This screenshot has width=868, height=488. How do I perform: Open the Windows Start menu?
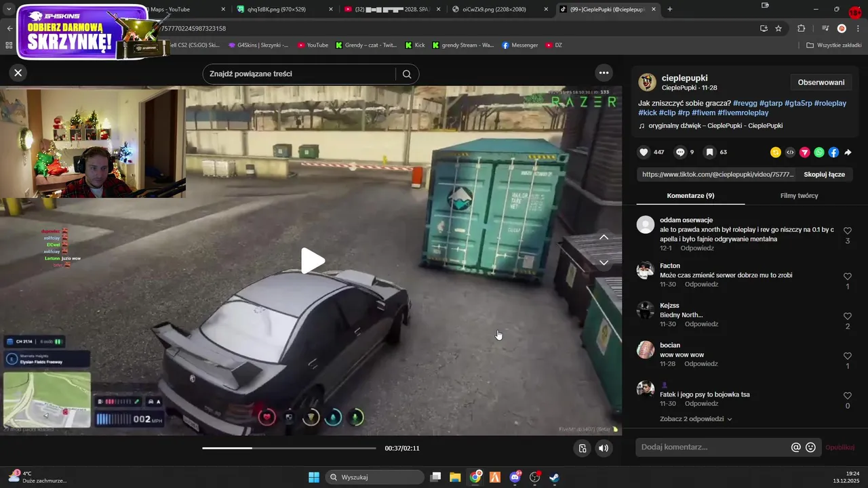(x=314, y=477)
